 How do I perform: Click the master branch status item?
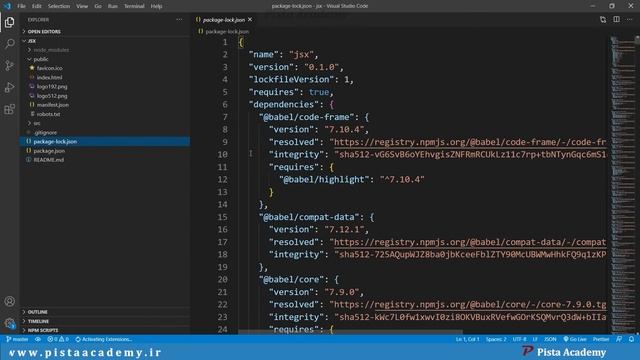click(17, 339)
